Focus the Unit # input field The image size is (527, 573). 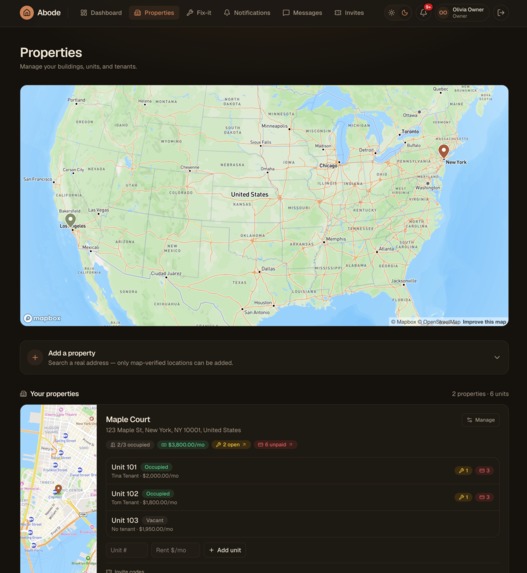[x=127, y=550]
